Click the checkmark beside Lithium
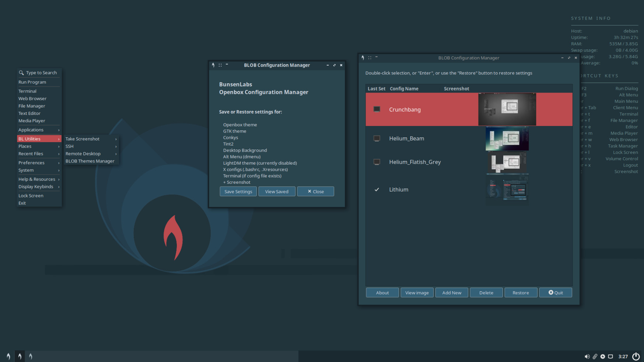Image resolution: width=644 pixels, height=362 pixels. click(377, 190)
